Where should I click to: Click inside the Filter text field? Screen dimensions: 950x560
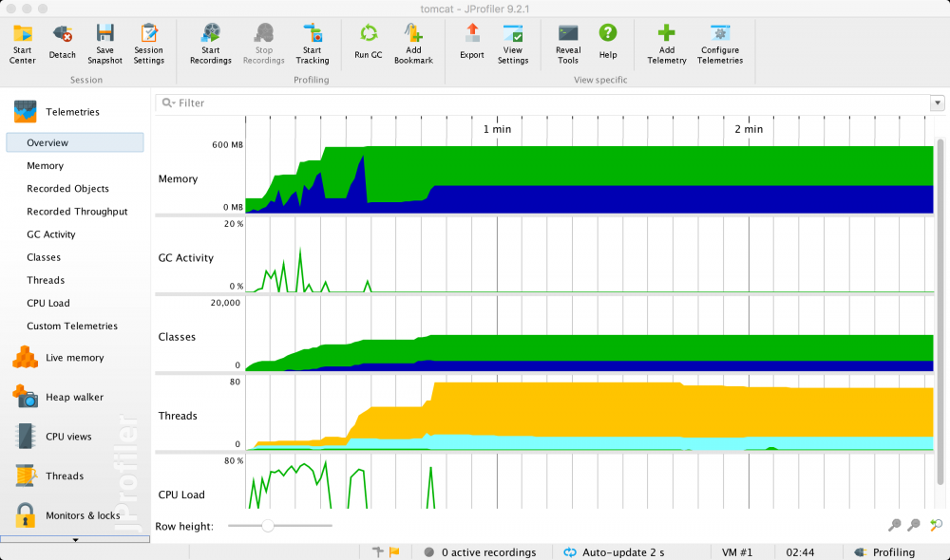pos(551,103)
